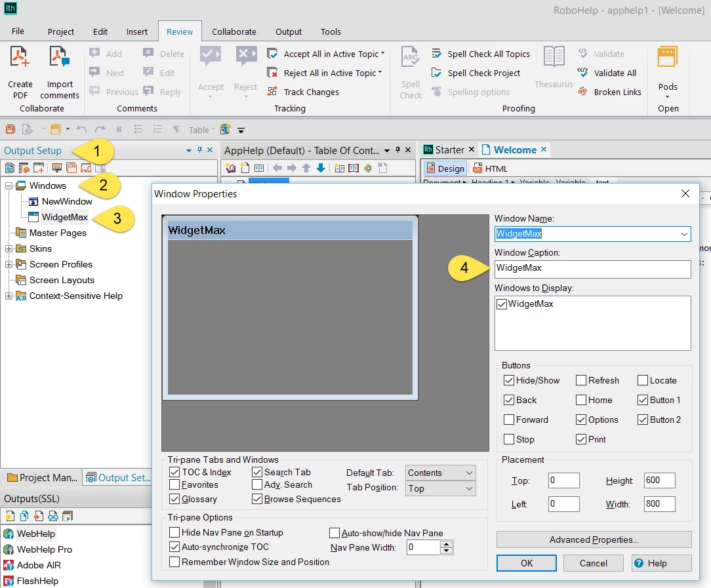
Task: Click the Track Changes icon
Action: [272, 92]
